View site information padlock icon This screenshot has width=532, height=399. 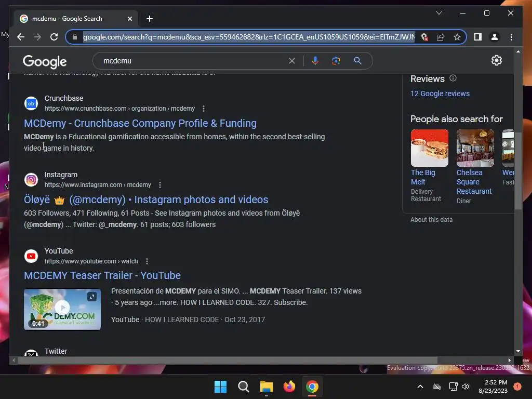75,37
